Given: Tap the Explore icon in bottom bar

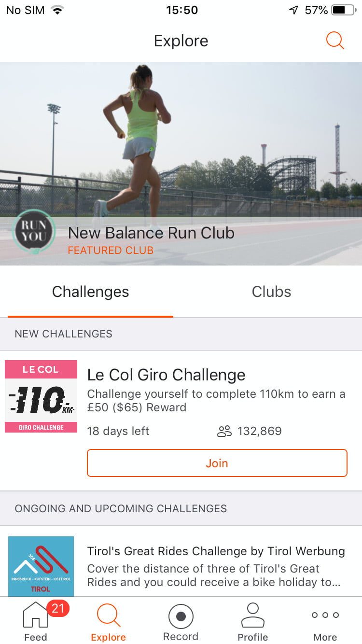Looking at the screenshot, I should click(x=108, y=616).
